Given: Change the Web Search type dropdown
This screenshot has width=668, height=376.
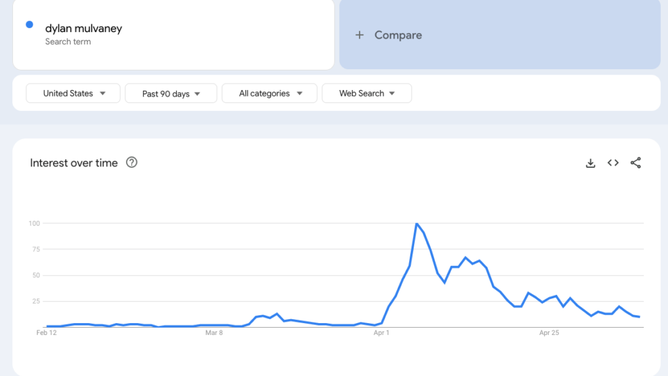Looking at the screenshot, I should click(x=367, y=93).
